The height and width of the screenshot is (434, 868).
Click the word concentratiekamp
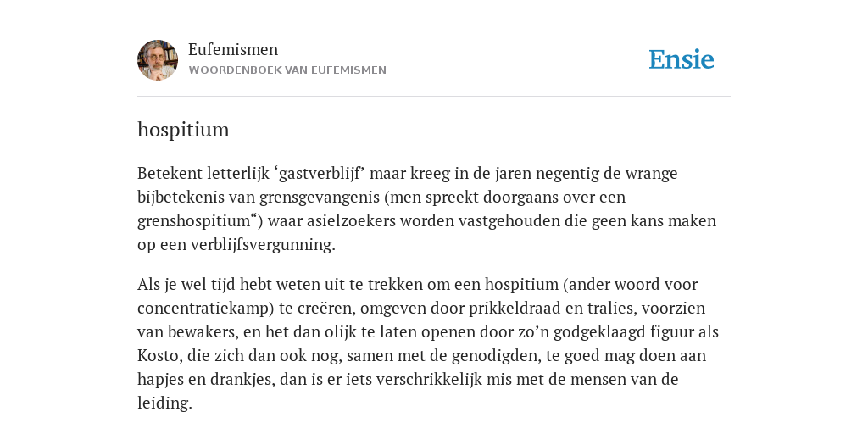pyautogui.click(x=203, y=309)
